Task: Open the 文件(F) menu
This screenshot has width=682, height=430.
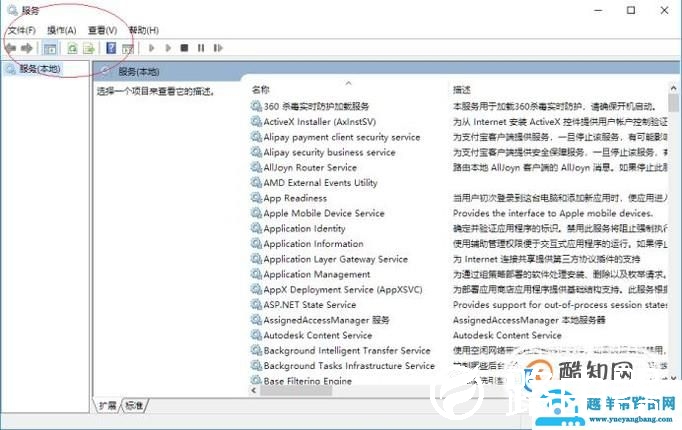Action: point(22,30)
